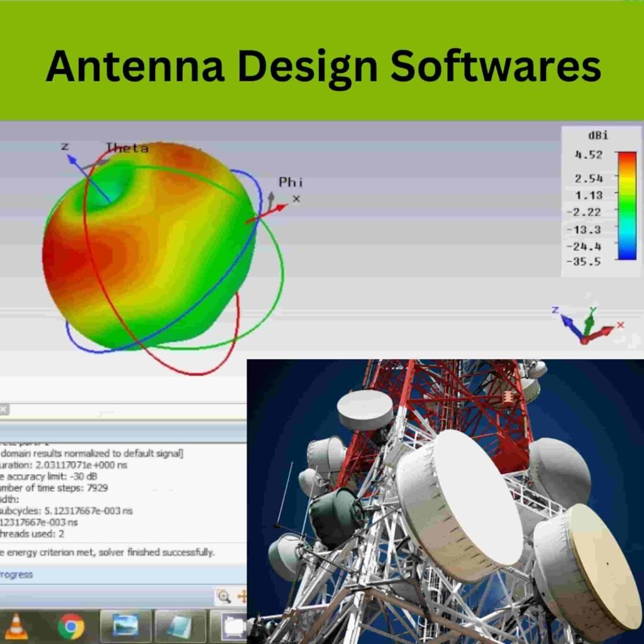Switch to the blue cube taskbar app
Image resolution: width=644 pixels, height=644 pixels.
[180, 626]
